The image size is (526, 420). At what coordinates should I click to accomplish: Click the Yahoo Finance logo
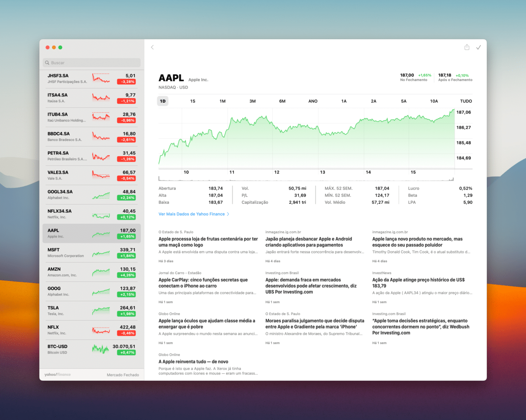tap(58, 374)
